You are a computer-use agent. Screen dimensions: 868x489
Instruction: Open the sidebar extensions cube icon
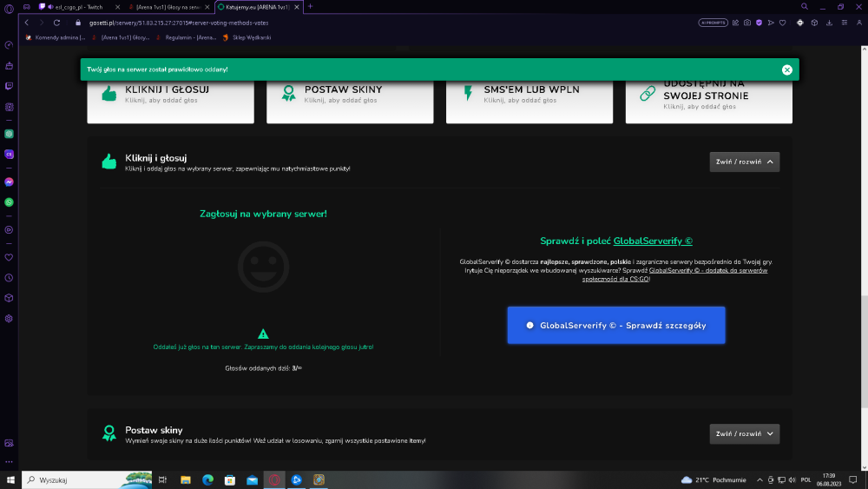pos(9,298)
